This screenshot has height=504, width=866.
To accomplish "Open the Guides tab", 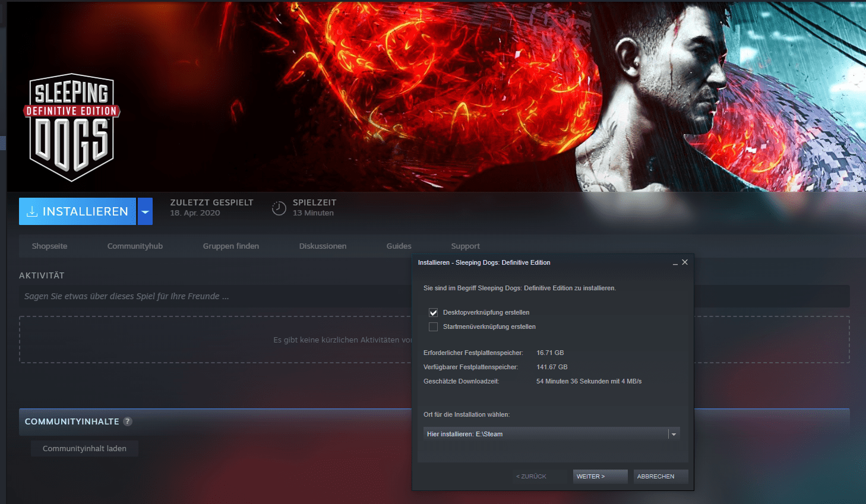I will (399, 246).
